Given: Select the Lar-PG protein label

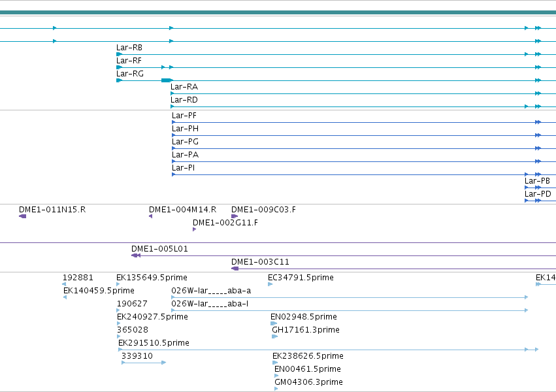Looking at the screenshot, I should pyautogui.click(x=185, y=142).
